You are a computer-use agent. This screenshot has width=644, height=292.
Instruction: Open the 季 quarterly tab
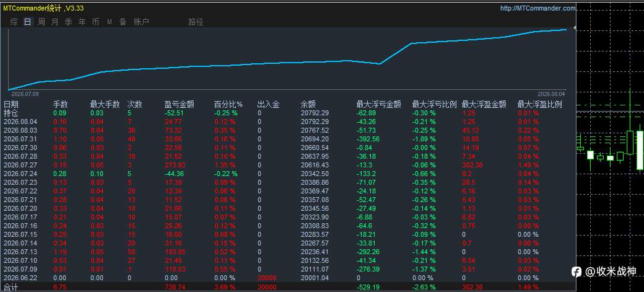[68, 22]
